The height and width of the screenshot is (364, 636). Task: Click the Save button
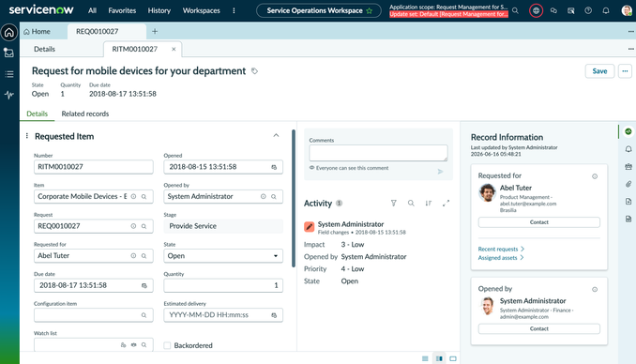[599, 71]
